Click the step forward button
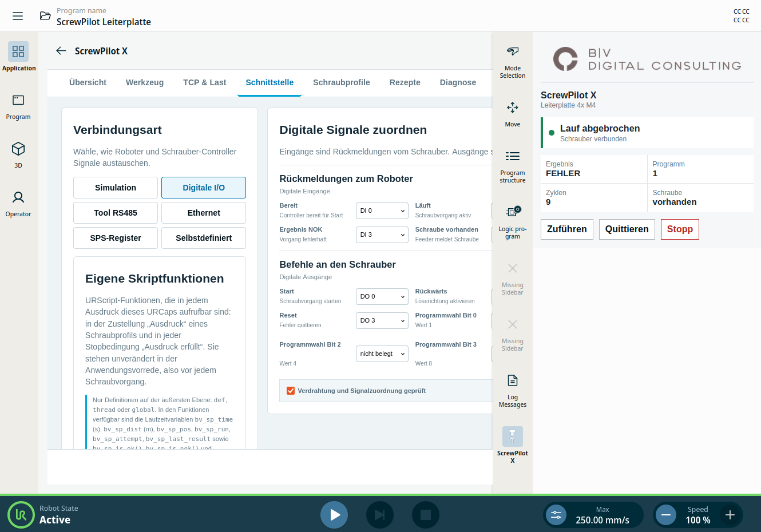The width and height of the screenshot is (761, 532). coord(380,515)
